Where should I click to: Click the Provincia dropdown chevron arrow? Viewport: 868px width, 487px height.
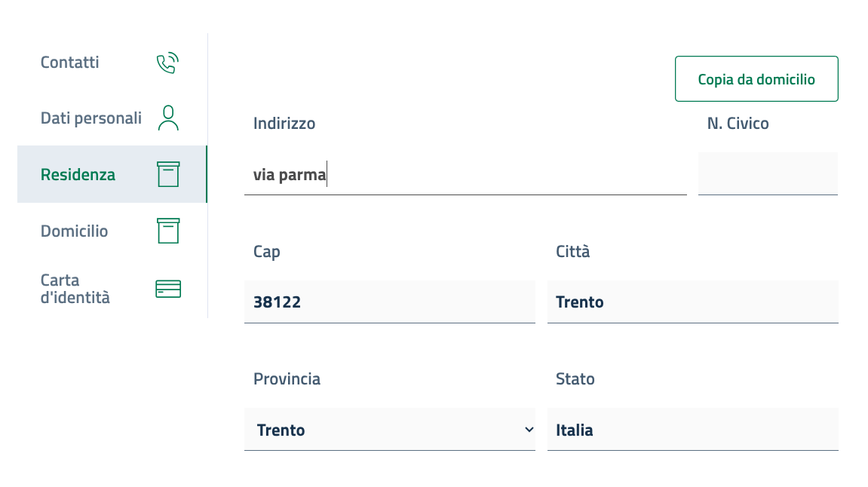tap(529, 430)
